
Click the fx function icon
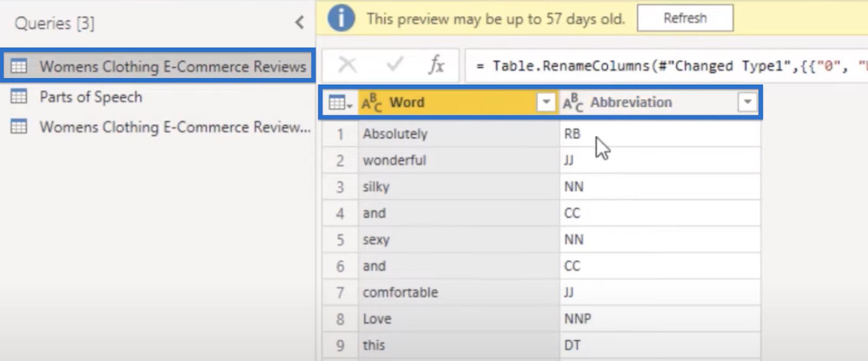(x=436, y=65)
